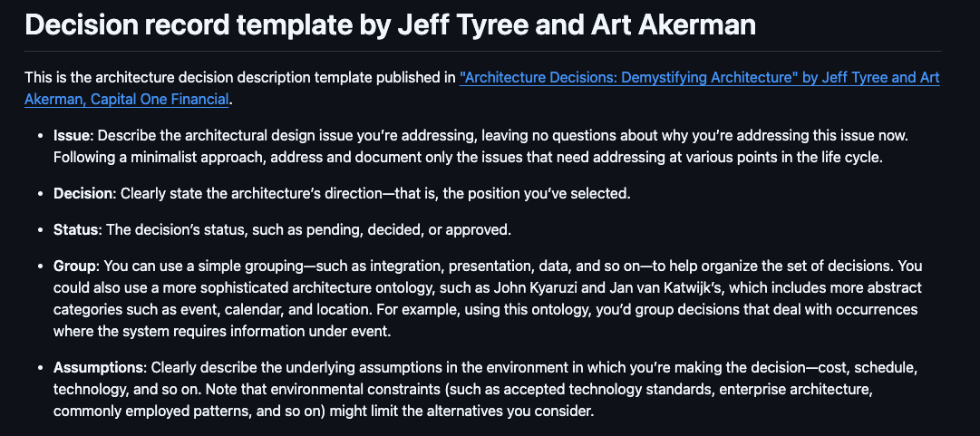The image size is (980, 436).
Task: Click the bullet beside the Status item
Action: (x=40, y=230)
